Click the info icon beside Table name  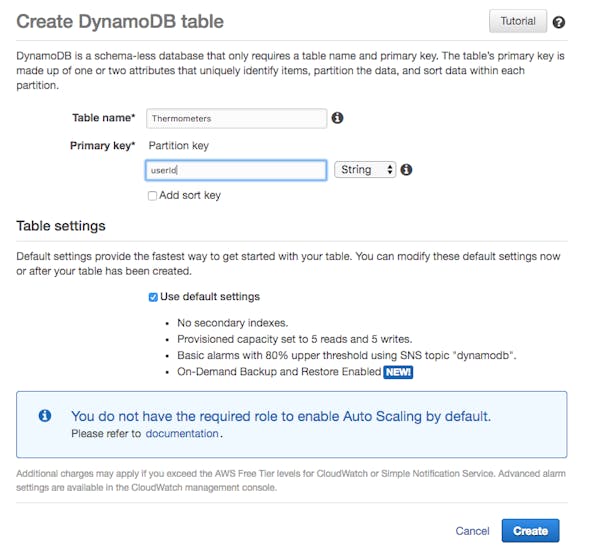tap(337, 118)
